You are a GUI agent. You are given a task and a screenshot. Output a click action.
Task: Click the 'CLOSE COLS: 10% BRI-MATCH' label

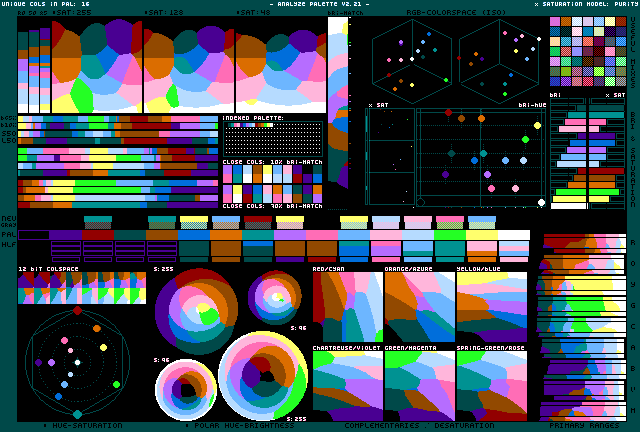[x=273, y=162]
